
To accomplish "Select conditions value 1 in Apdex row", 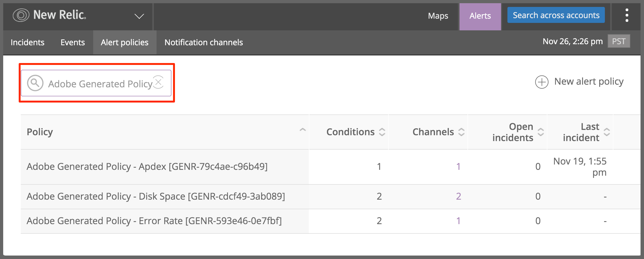I will pos(379,167).
